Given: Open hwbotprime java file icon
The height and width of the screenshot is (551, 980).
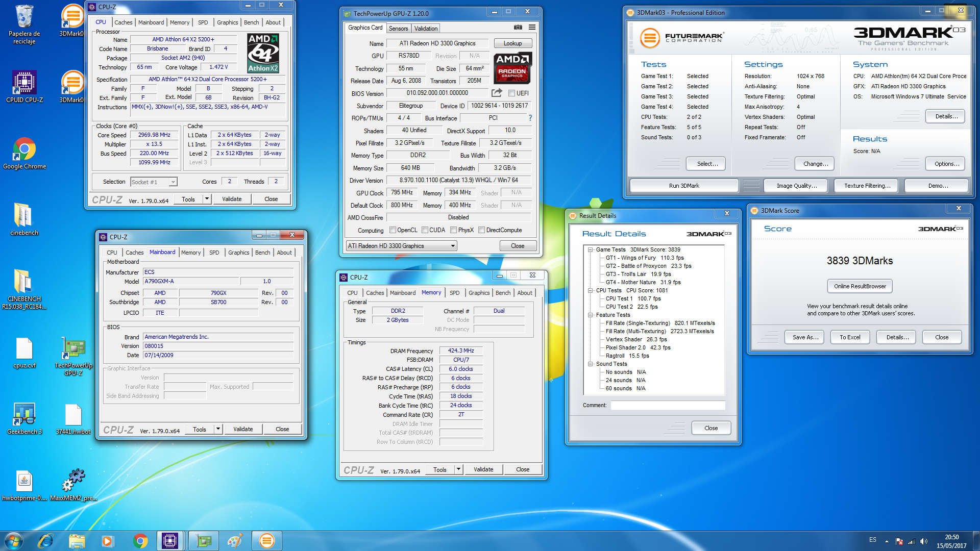Looking at the screenshot, I should tap(24, 485).
